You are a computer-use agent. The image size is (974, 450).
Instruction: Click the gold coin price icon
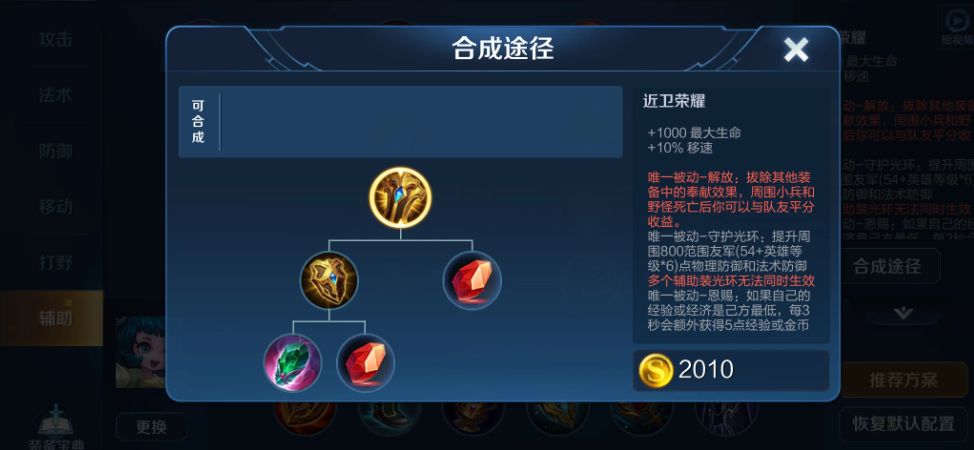656,370
